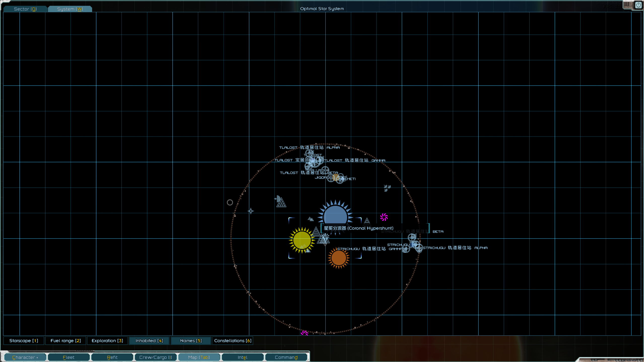Click the debris field icon northeast of the blue star
Viewport: 644px width, 362px height.
[x=387, y=188]
